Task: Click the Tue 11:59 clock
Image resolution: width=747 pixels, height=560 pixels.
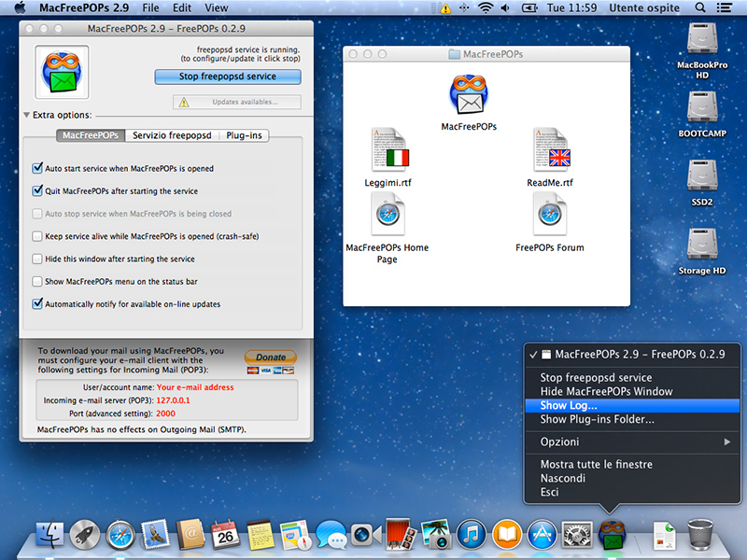Action: pyautogui.click(x=571, y=7)
